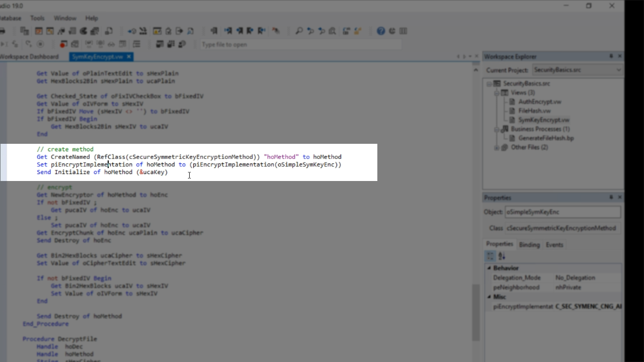Viewport: 644px width, 362px height.
Task: Pin the Workspace Explorer panel
Action: [611, 56]
